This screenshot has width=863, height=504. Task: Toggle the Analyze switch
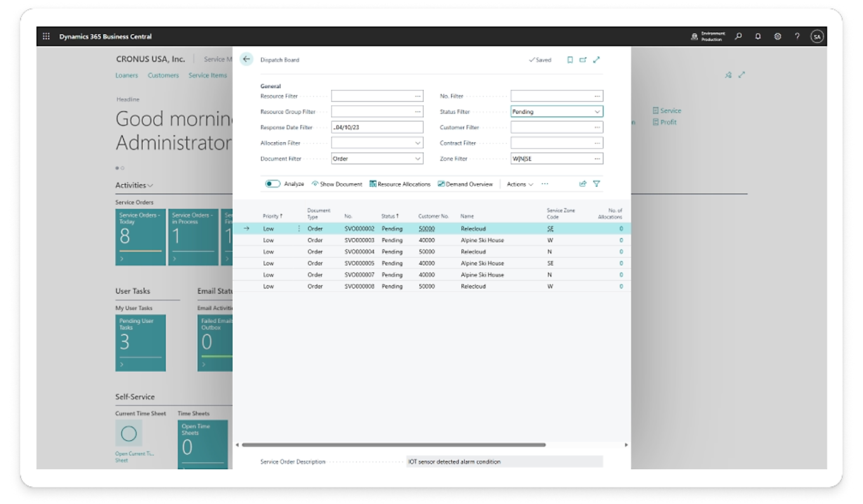pos(273,184)
